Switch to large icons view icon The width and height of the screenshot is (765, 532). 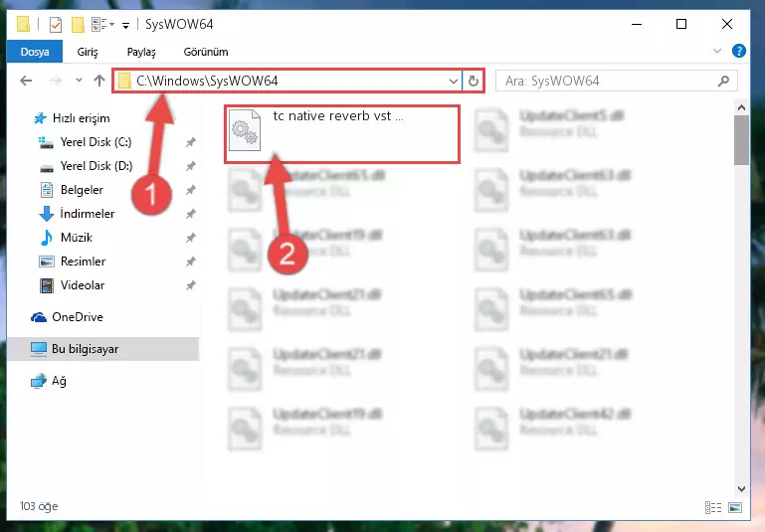[735, 507]
